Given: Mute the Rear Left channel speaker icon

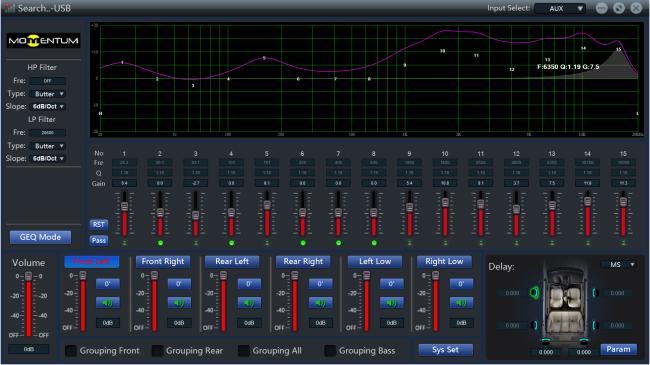Looking at the screenshot, I should coord(249,303).
